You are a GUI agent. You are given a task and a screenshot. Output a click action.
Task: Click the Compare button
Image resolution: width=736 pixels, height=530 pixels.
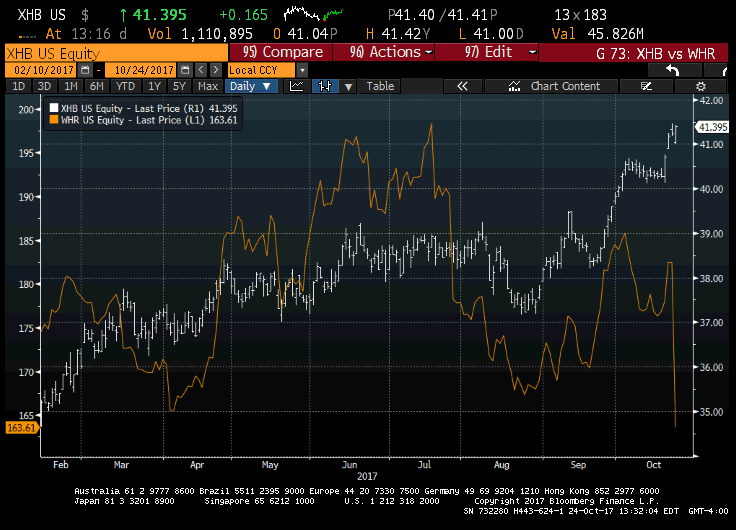pos(283,52)
